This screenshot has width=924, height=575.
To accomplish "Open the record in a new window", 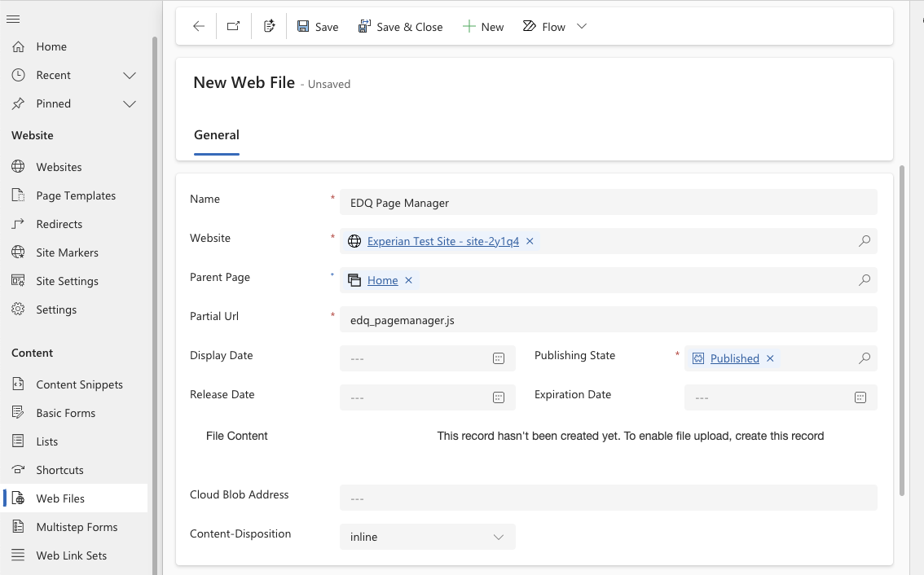I will coord(233,25).
